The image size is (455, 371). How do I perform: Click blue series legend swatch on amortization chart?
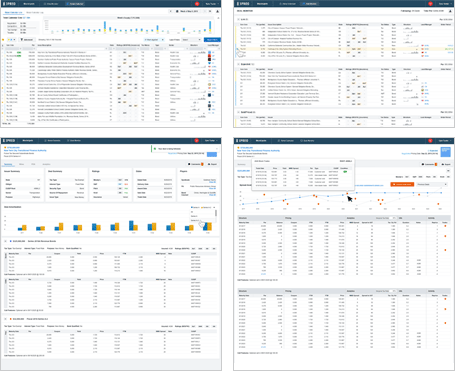[x=192, y=207]
